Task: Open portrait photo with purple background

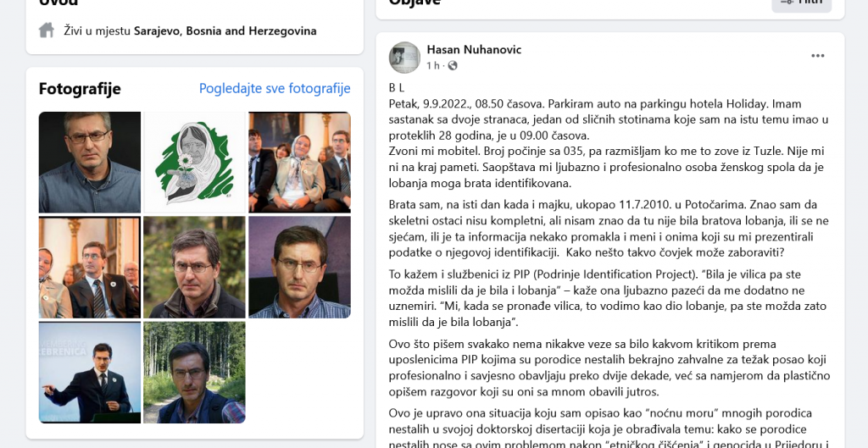Action: 299,267
